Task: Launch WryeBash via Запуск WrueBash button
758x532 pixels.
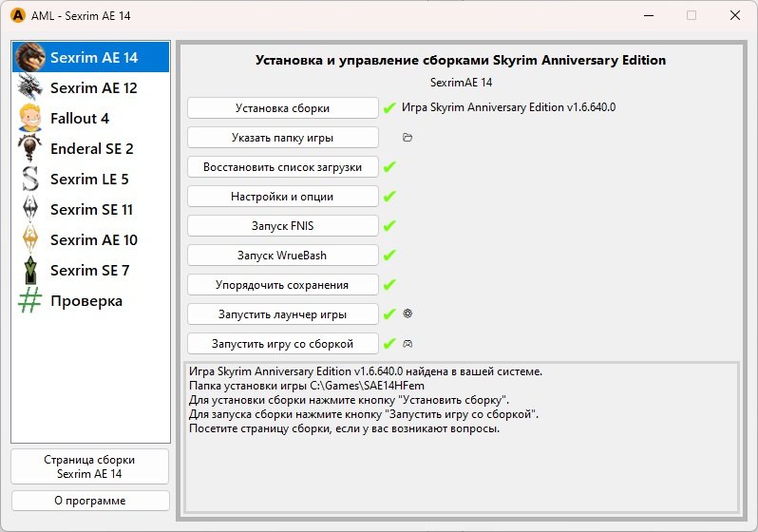Action: [x=282, y=256]
